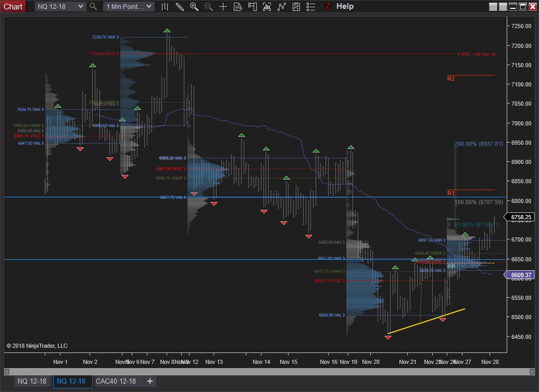
Task: Click the 6856.75 VWAP label
Action: coord(171,178)
